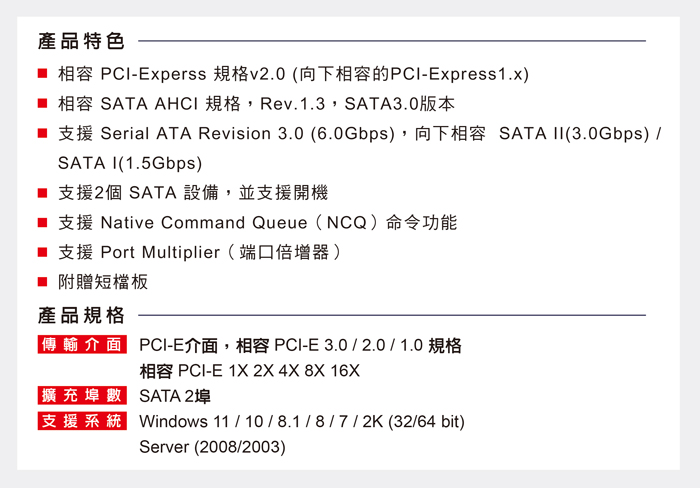This screenshot has width=700, height=488.
Task: Click the 產品特色 heading
Action: tap(81, 41)
